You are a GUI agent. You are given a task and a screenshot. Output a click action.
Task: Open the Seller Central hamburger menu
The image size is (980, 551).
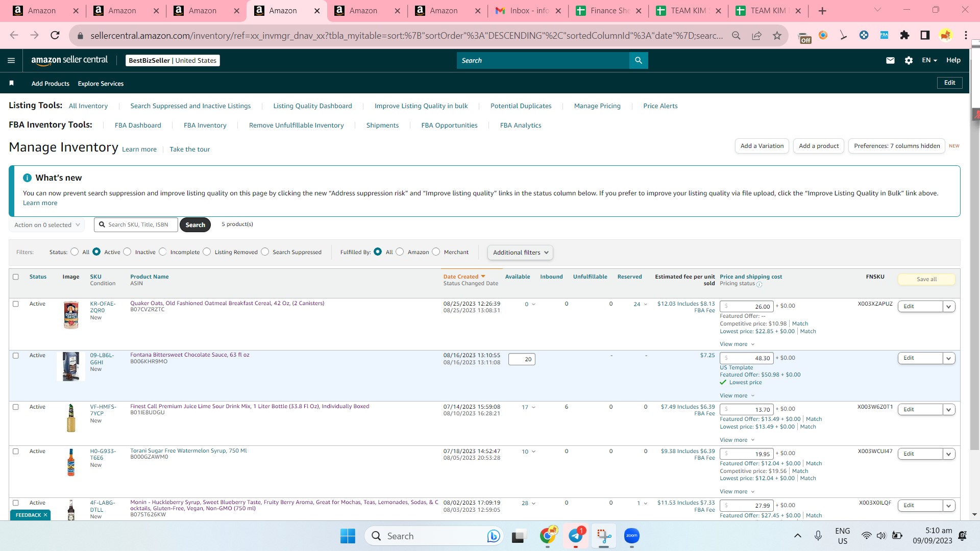pos(11,60)
